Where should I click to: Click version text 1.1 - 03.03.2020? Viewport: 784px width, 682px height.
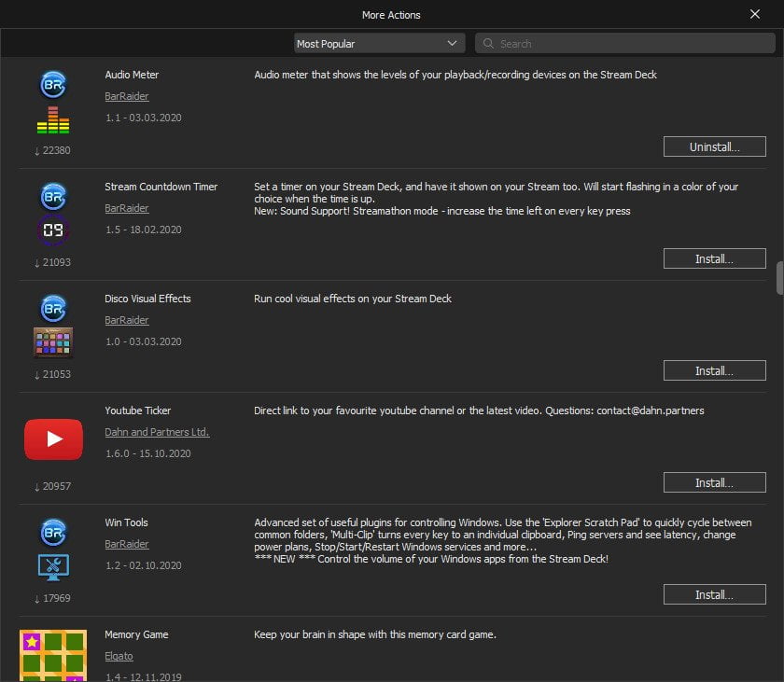point(144,118)
